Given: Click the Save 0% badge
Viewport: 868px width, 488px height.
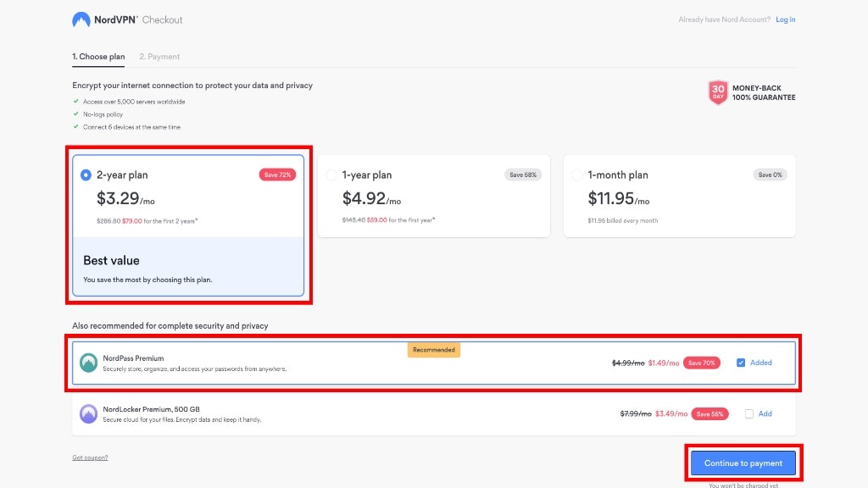Looking at the screenshot, I should 770,175.
